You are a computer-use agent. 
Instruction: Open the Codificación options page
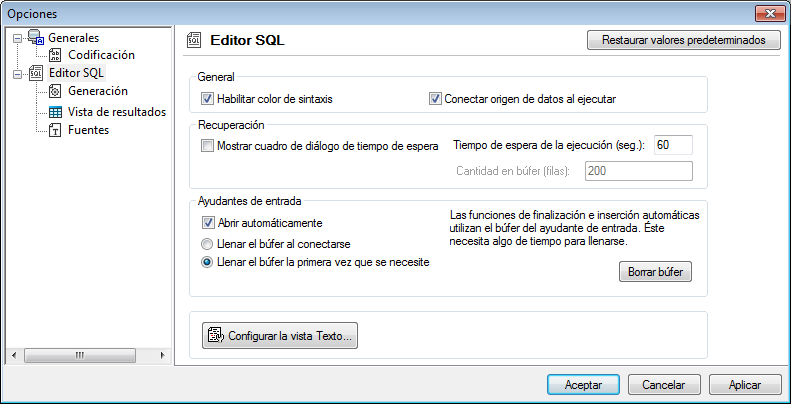(x=101, y=55)
